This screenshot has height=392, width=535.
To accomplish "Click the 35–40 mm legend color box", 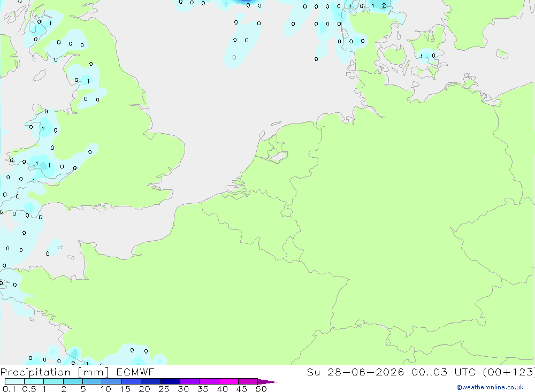I will click(x=209, y=381).
